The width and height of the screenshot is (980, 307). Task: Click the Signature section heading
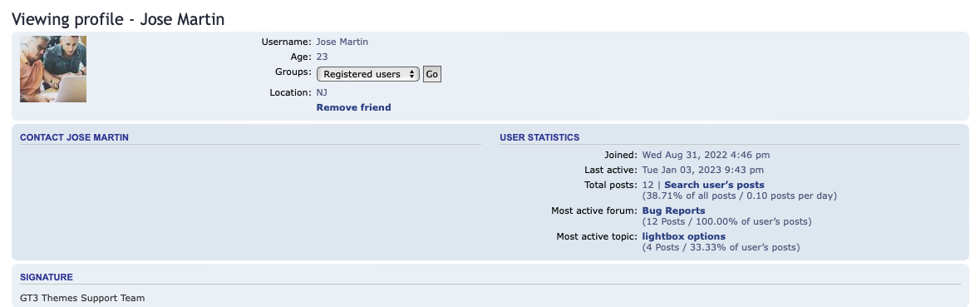coord(47,277)
